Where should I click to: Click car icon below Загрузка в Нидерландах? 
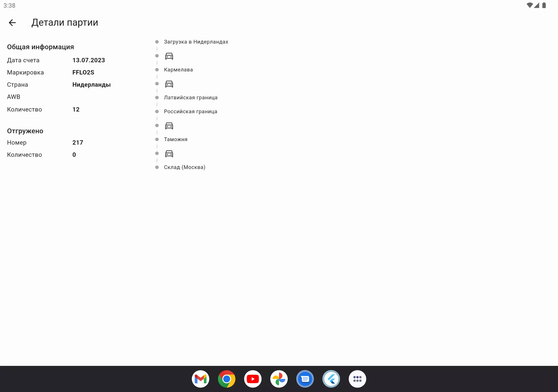tap(169, 56)
